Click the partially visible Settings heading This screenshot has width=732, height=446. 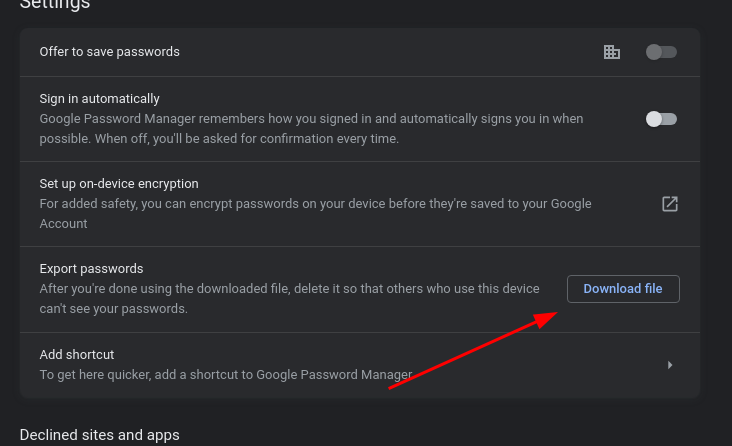55,5
